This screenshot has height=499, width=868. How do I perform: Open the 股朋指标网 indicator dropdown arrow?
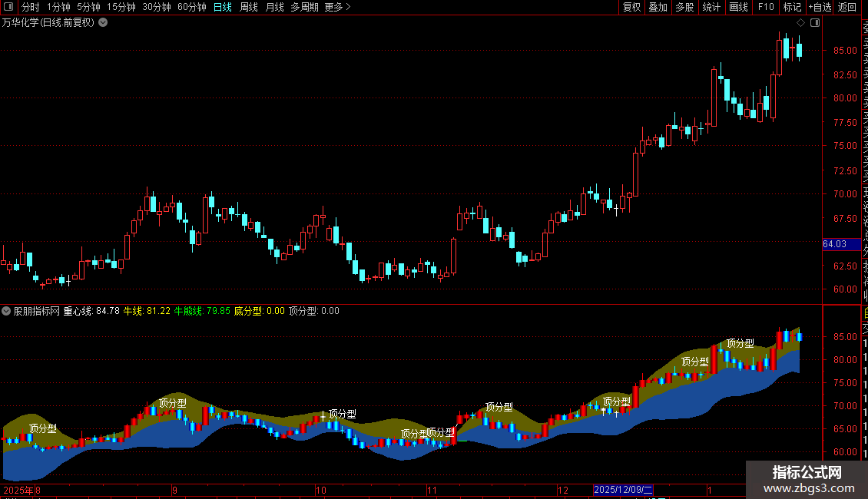coord(6,311)
